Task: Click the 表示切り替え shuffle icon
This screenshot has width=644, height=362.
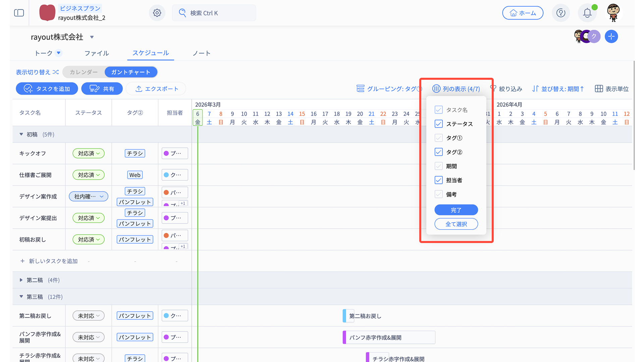Action: point(56,72)
